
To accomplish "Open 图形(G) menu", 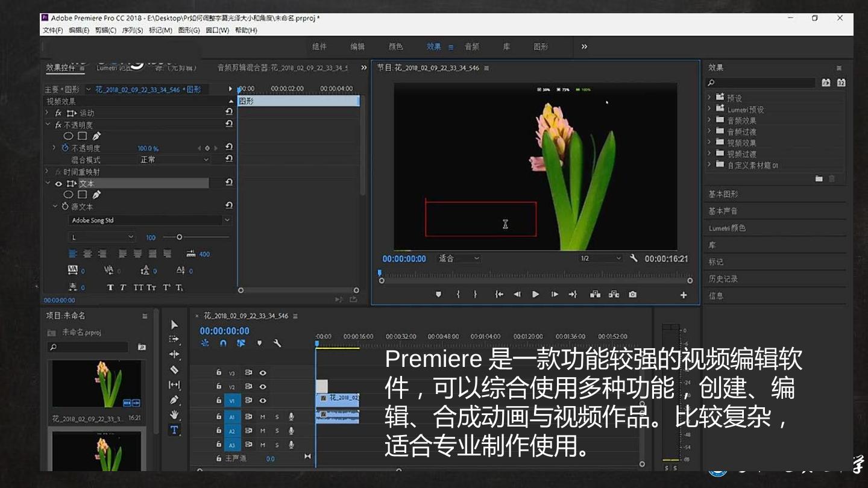I will 189,30.
